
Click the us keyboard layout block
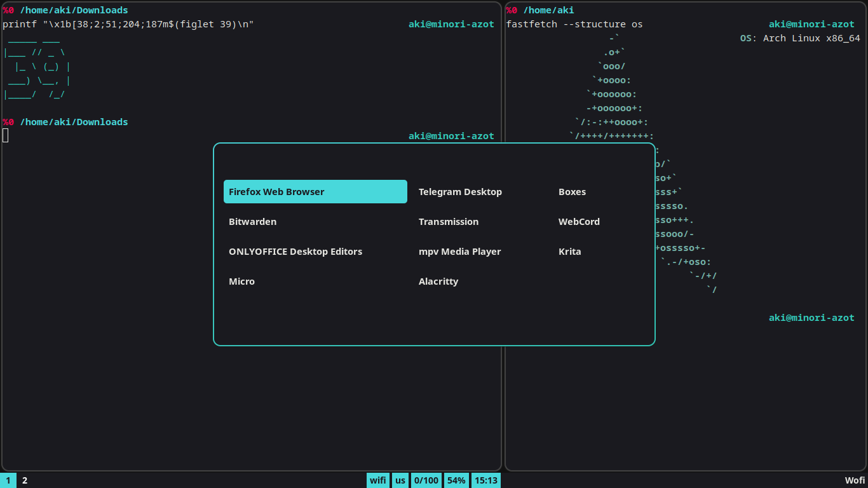(x=400, y=480)
